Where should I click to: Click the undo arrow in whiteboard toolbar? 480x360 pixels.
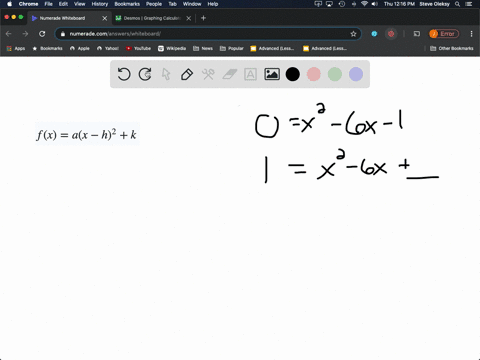pos(124,74)
